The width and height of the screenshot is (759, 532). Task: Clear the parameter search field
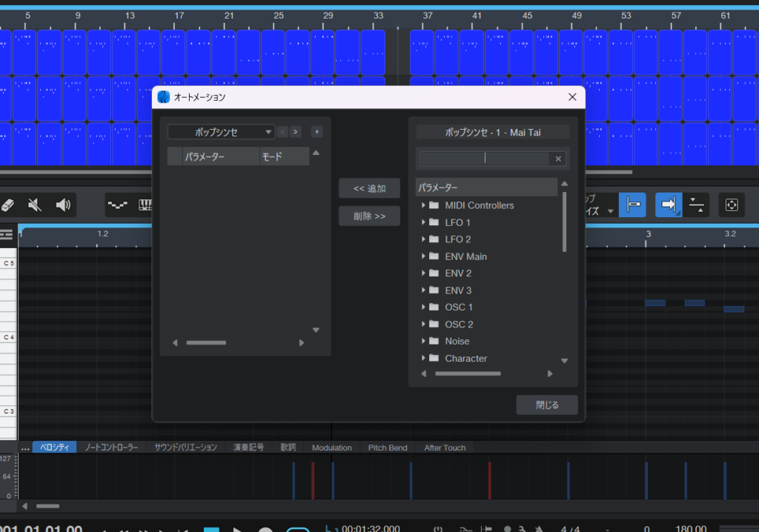tap(558, 159)
